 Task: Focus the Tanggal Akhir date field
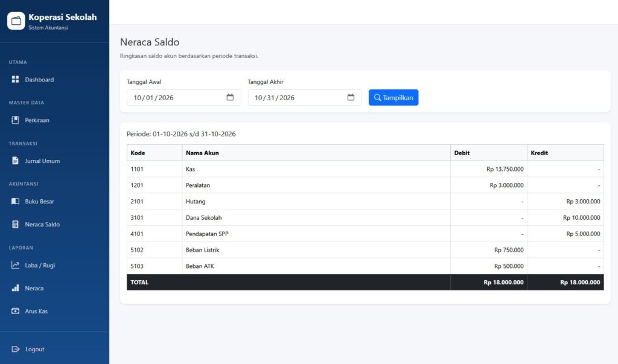(x=305, y=97)
